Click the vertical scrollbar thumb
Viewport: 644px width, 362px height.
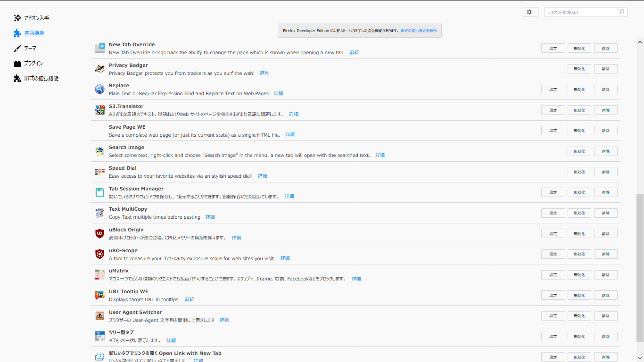(640, 267)
